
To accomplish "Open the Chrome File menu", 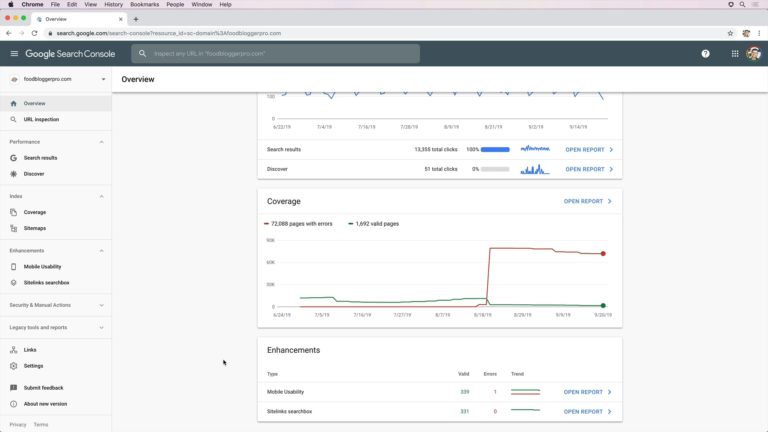I will (x=55, y=4).
